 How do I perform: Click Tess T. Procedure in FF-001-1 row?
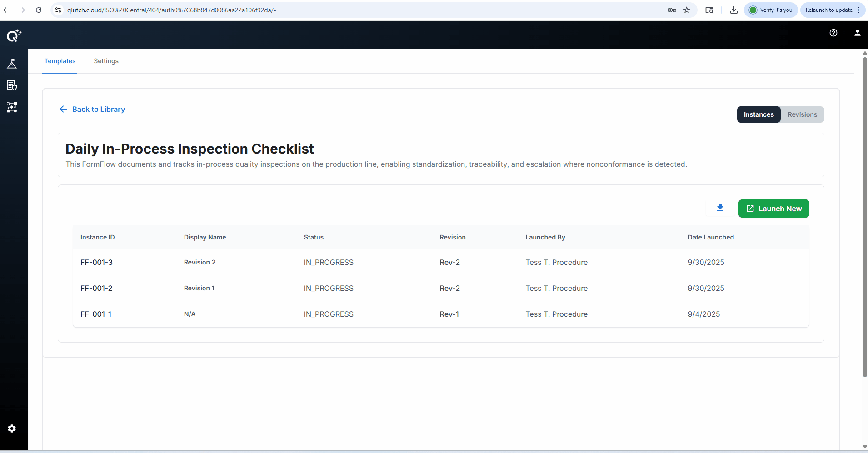pos(557,314)
